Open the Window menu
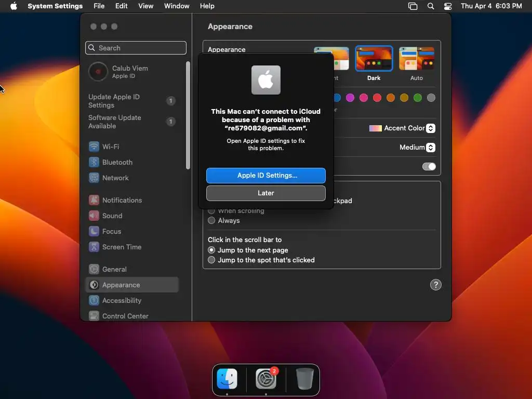 click(x=177, y=6)
